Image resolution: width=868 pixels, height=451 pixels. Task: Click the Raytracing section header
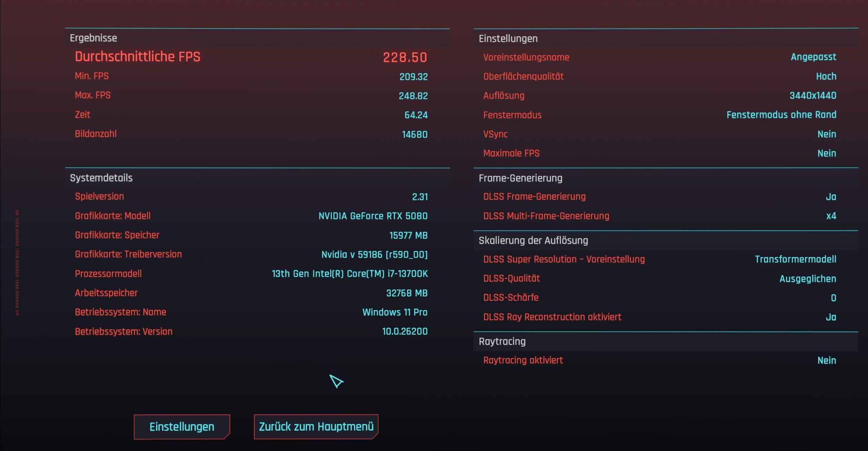pos(502,341)
